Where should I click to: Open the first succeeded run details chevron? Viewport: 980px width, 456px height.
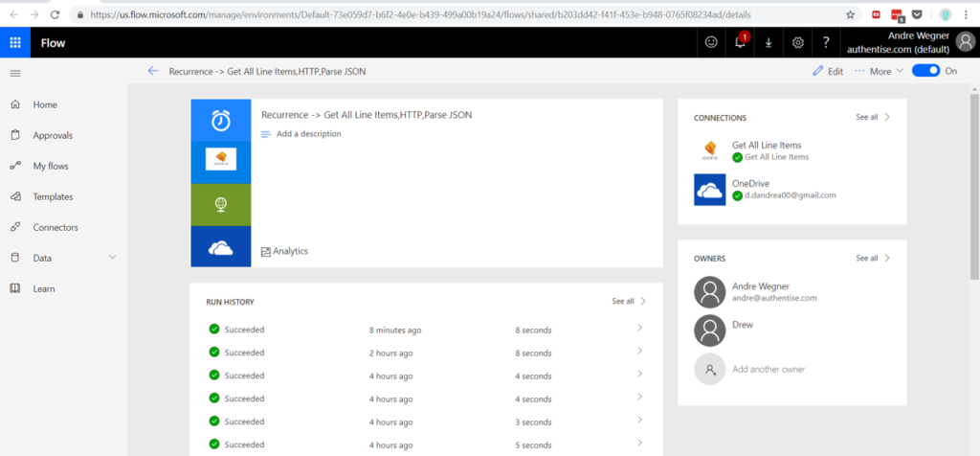coord(639,329)
